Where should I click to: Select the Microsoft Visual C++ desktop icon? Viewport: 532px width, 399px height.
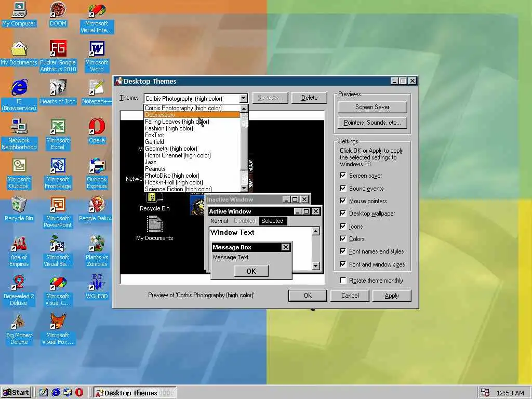coord(58,290)
